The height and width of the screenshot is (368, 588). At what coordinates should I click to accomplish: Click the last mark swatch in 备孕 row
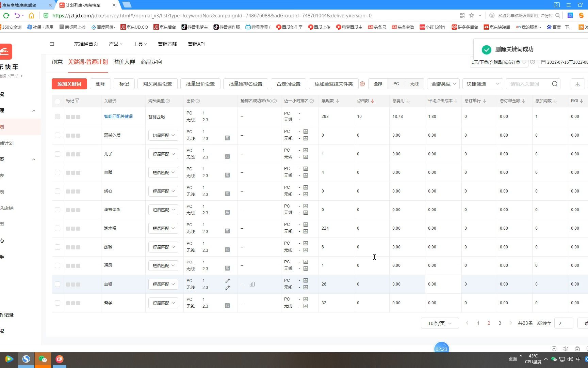point(78,303)
